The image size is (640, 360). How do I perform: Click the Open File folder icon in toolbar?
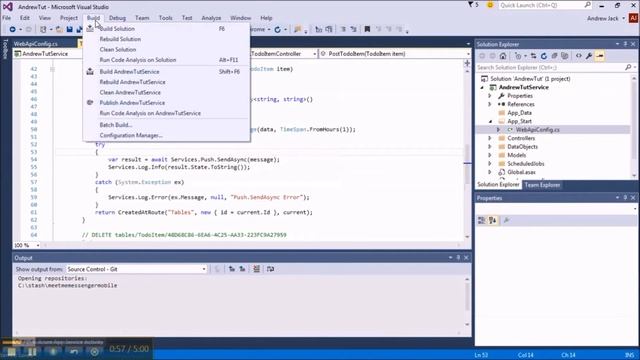click(x=60, y=29)
